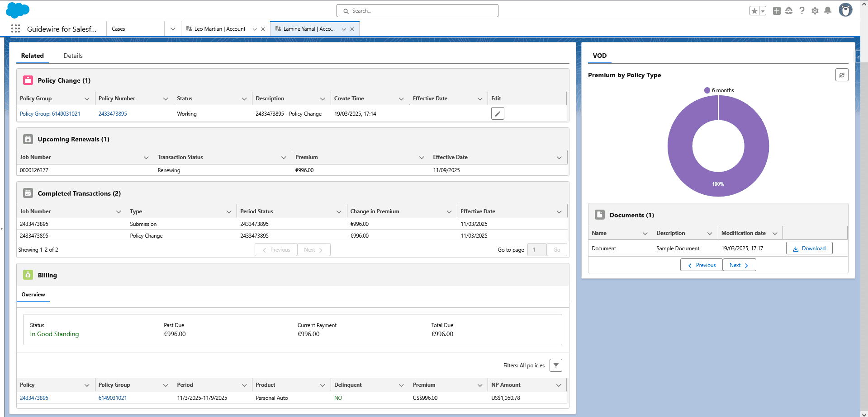Open the Leo Martian Account workspace tab
Screen dimensions: 868x417
220,29
